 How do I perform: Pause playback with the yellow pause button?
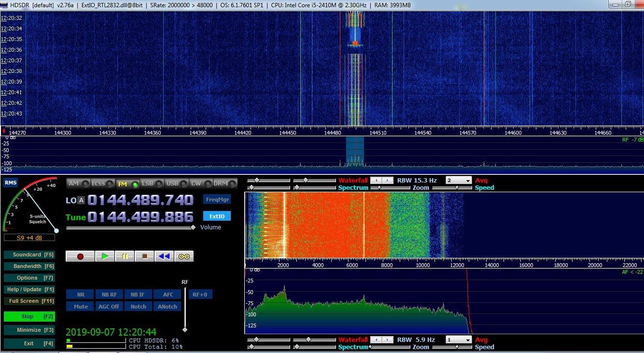(x=125, y=256)
